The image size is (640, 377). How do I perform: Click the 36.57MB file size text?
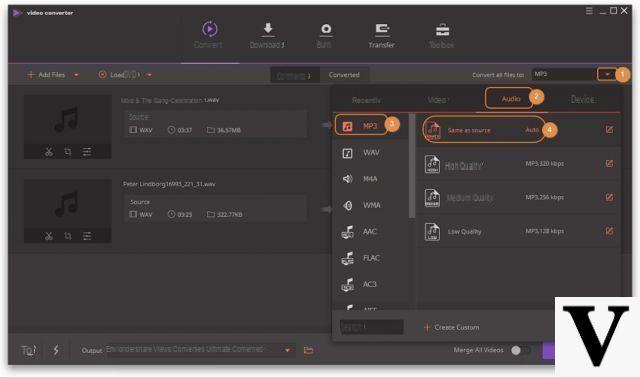click(x=229, y=130)
